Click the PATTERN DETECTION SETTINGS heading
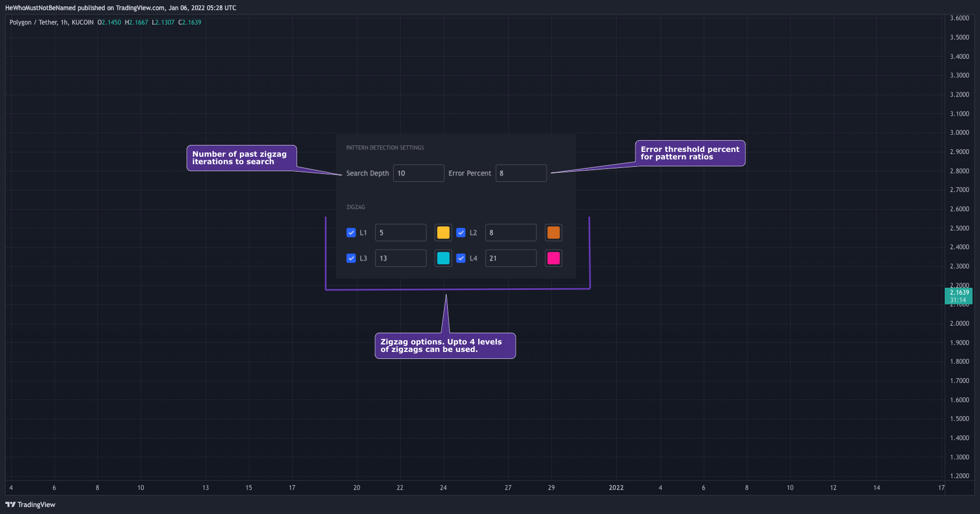980x514 pixels. click(x=385, y=148)
